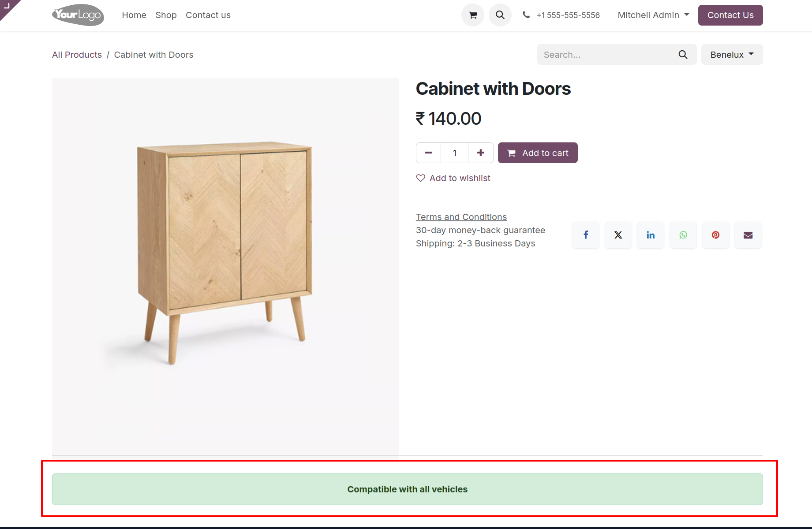
Task: Share product by email icon
Action: (x=748, y=235)
